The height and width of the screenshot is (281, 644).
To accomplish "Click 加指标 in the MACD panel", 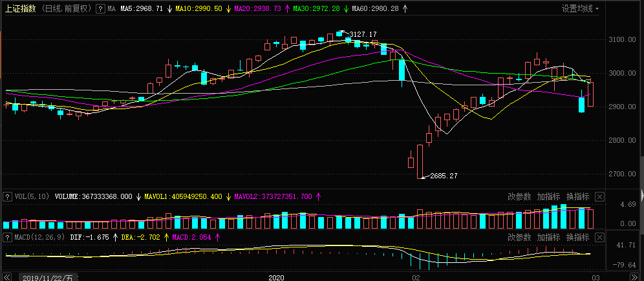I will pos(548,238).
